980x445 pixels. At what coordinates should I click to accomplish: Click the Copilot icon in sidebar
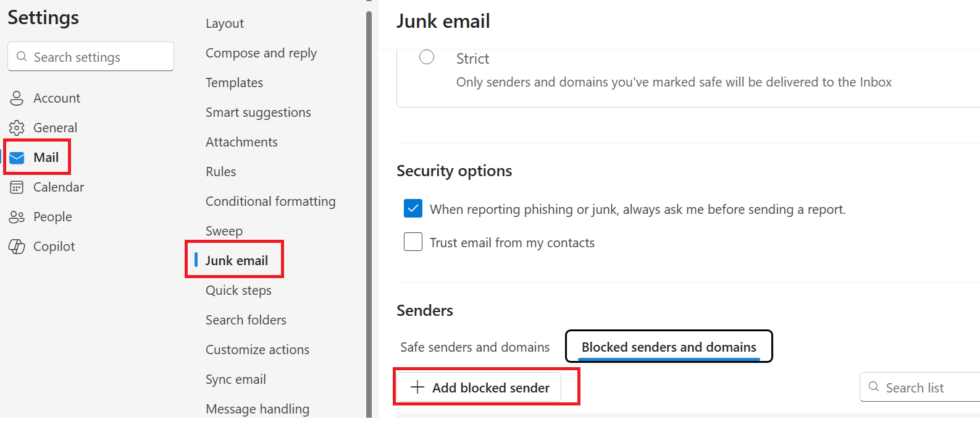coord(17,247)
